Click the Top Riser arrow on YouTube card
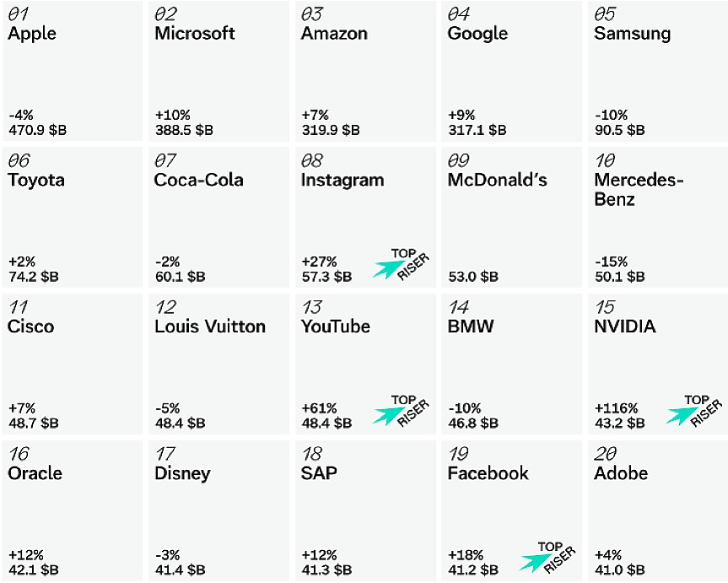 coord(389,414)
